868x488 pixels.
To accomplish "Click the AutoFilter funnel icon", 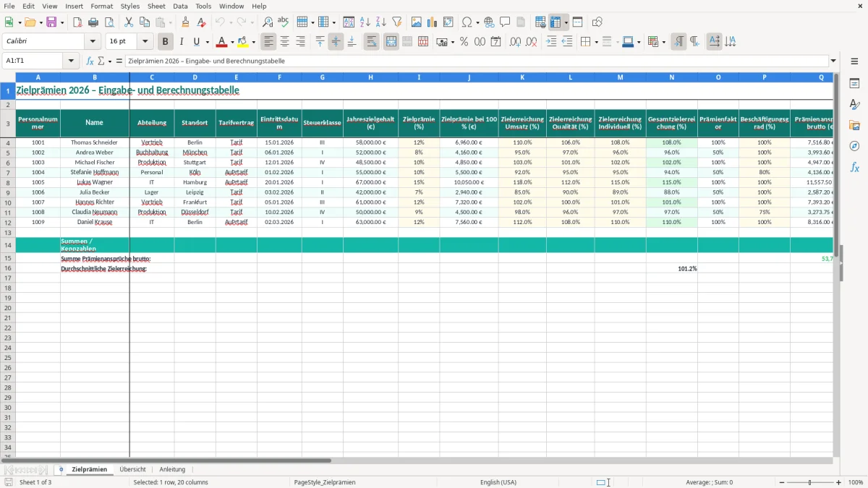I will [396, 22].
